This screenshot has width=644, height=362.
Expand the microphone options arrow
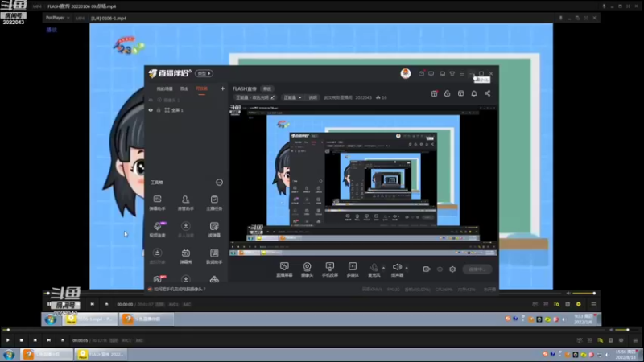click(x=384, y=268)
